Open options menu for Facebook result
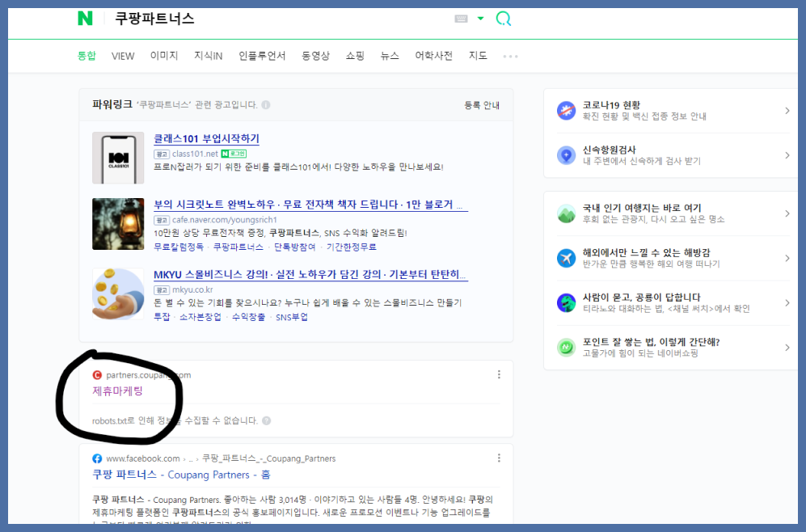Viewport: 806px width, 532px height. point(499,458)
